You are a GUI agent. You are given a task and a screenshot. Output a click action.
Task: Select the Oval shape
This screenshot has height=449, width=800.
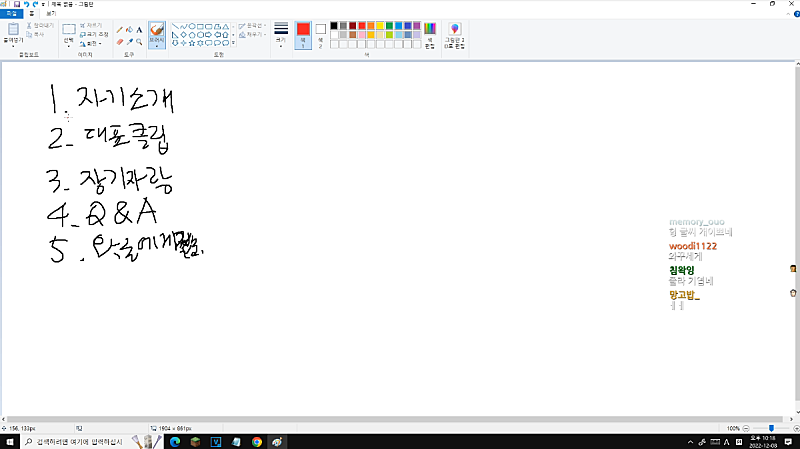(x=192, y=26)
